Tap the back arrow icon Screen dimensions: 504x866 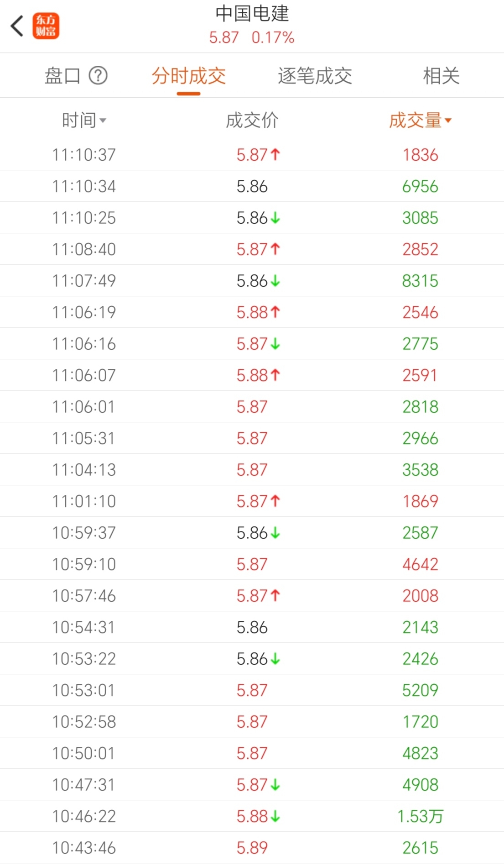(x=17, y=26)
